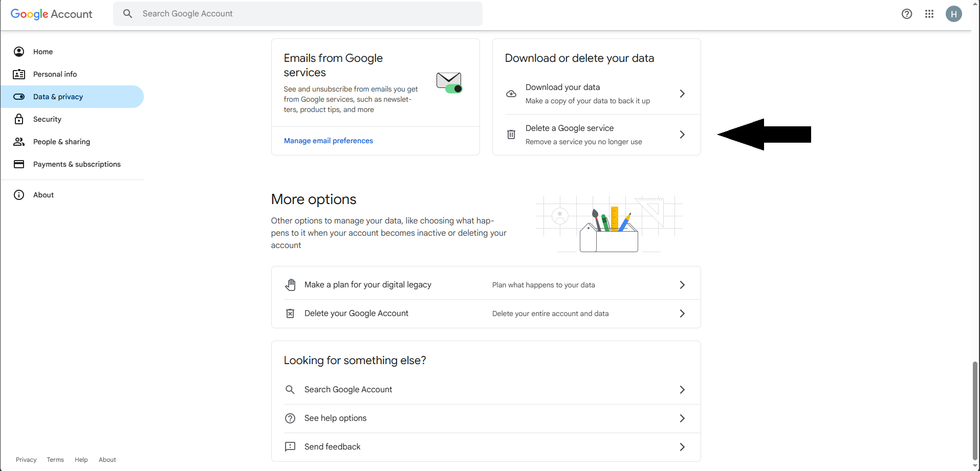Open the Send feedback chevron
Viewport: 980px width, 471px height.
682,447
